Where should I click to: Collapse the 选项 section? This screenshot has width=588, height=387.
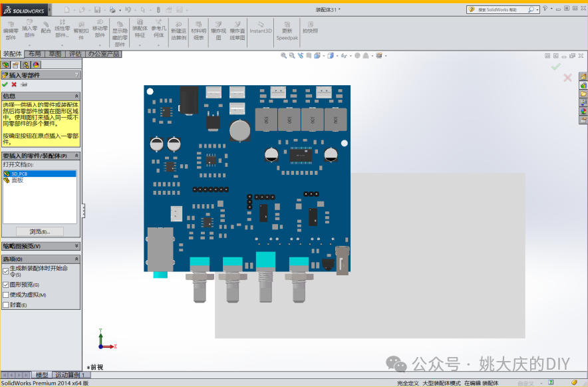(x=76, y=259)
